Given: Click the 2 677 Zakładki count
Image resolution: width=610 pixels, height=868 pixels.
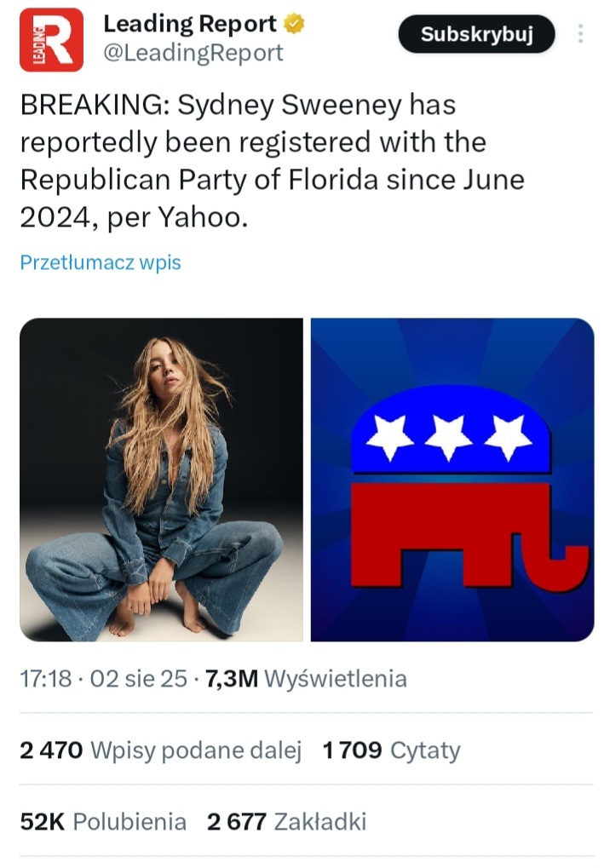Looking at the screenshot, I should (286, 821).
